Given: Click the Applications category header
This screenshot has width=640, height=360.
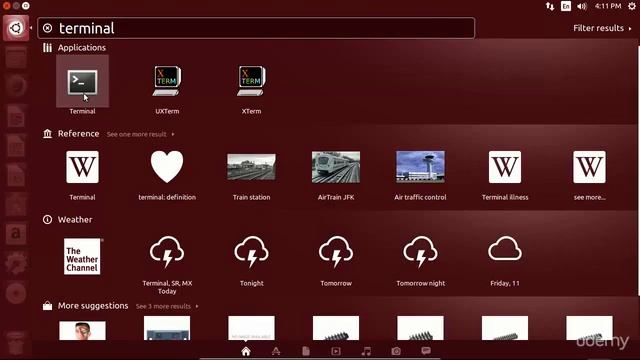Looking at the screenshot, I should point(82,48).
